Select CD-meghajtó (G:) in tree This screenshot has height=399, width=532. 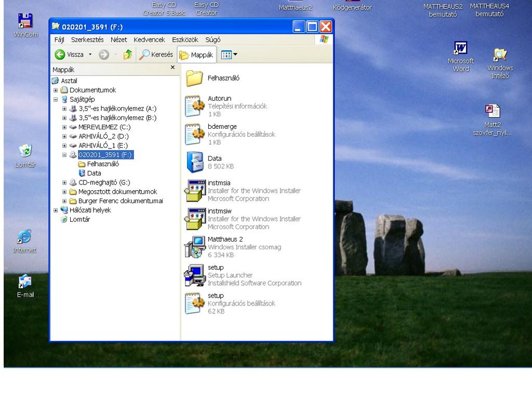[x=104, y=182]
